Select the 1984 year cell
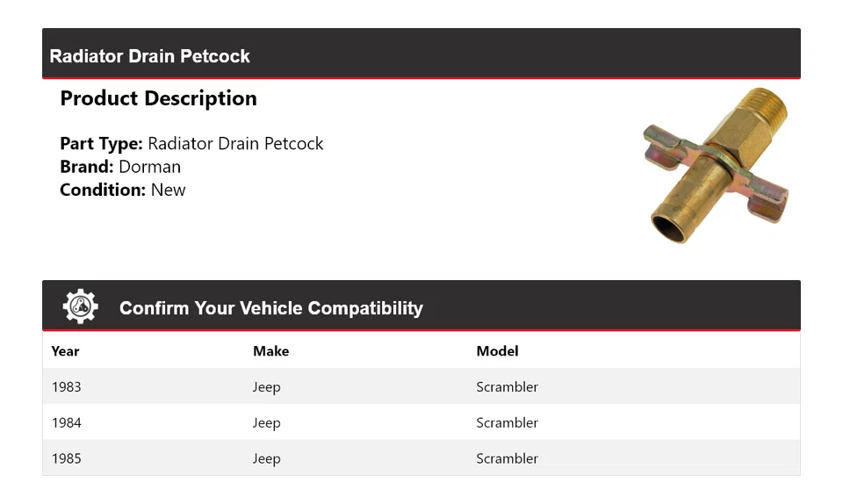Screen dimensions: 843x504 coord(66,423)
